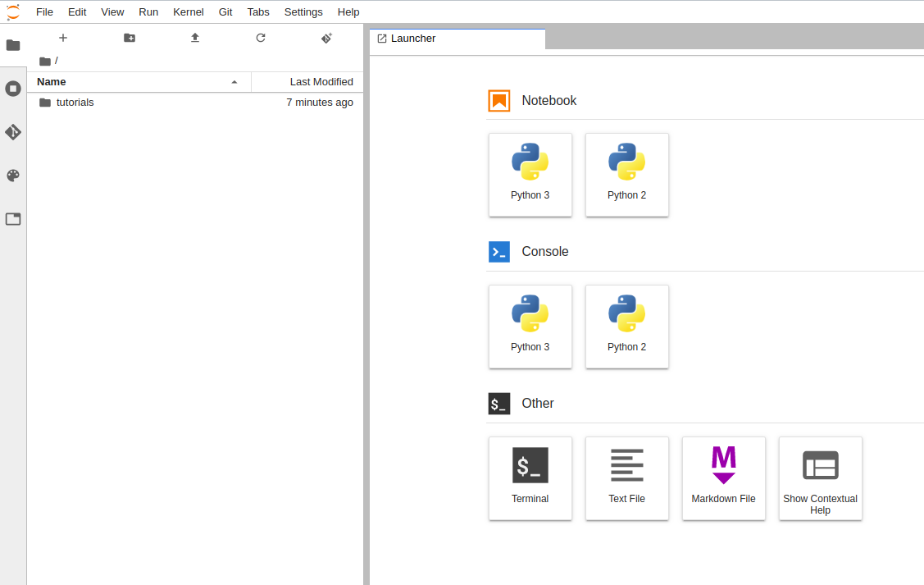Screen dimensions: 924x585
Task: Click the '7 minutes ago' timestamp
Action: (320, 103)
